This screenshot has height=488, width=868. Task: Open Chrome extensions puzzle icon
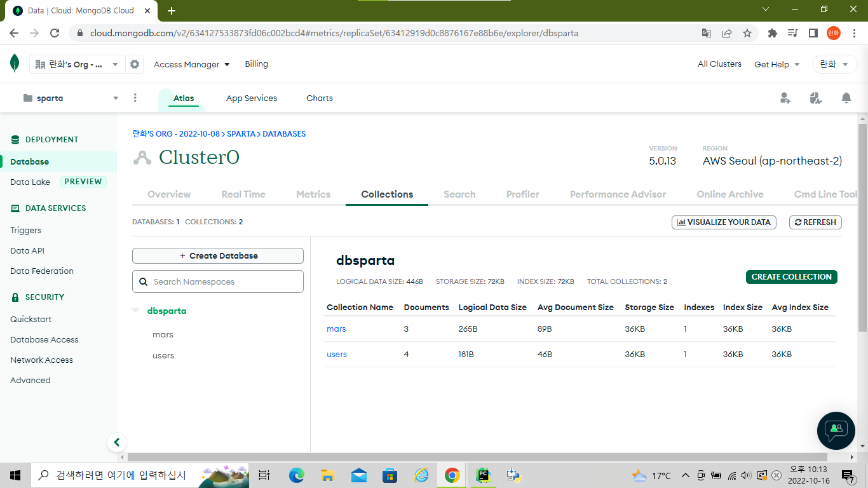773,33
